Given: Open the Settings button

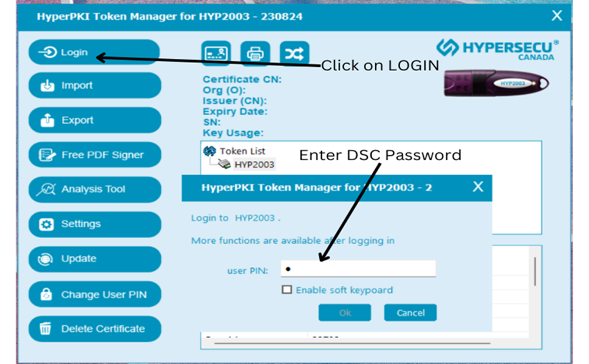Looking at the screenshot, I should click(95, 224).
